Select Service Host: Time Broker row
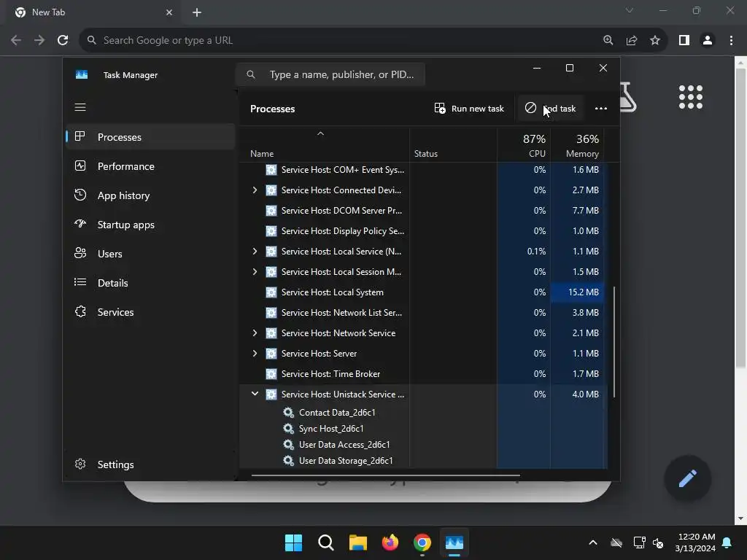The height and width of the screenshot is (560, 747). pyautogui.click(x=422, y=374)
